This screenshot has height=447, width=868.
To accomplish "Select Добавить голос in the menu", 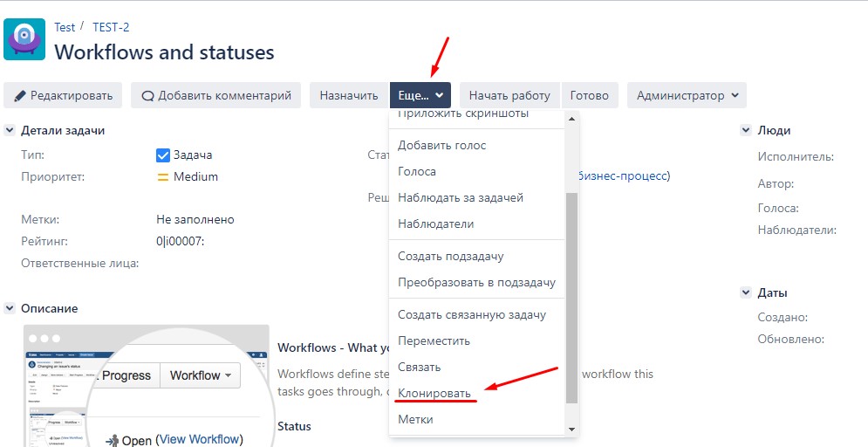I will coord(476,146).
